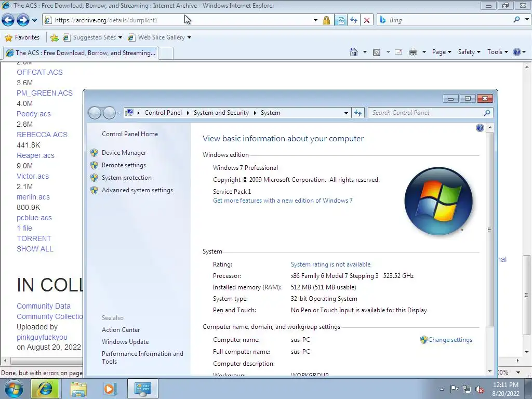
Task: Click the RSS Feeds icon
Action: 377,52
